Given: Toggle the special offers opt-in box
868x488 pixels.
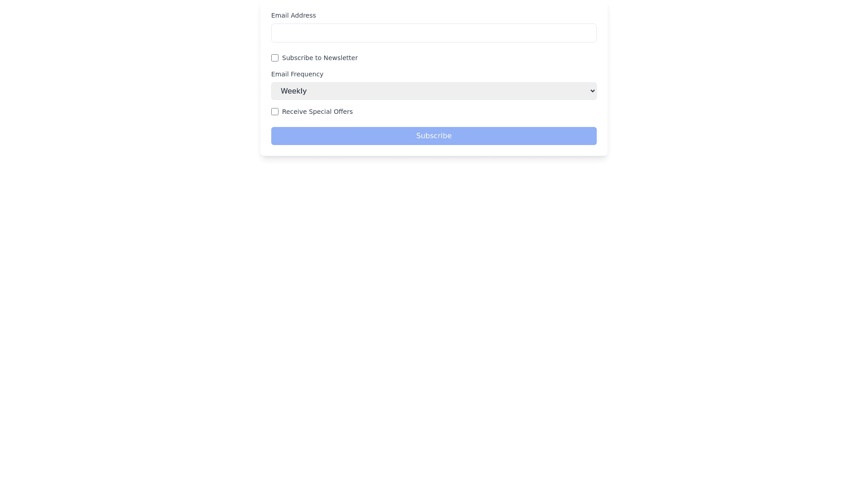Looking at the screenshot, I should click(x=275, y=112).
